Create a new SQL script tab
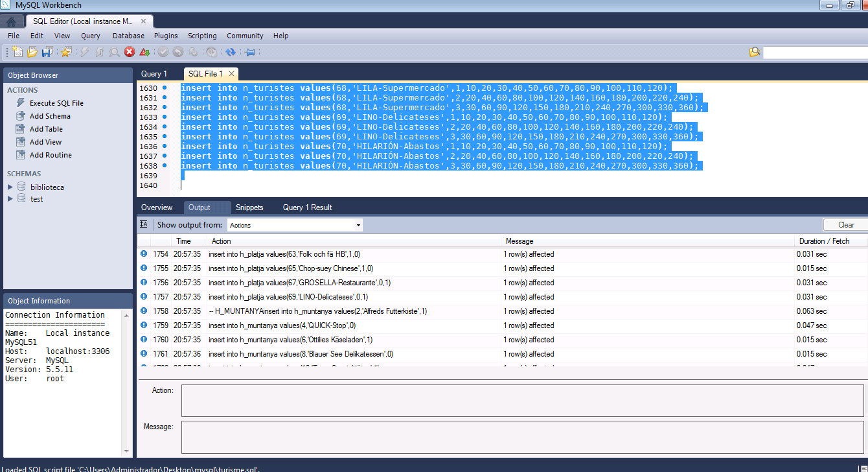 17,53
